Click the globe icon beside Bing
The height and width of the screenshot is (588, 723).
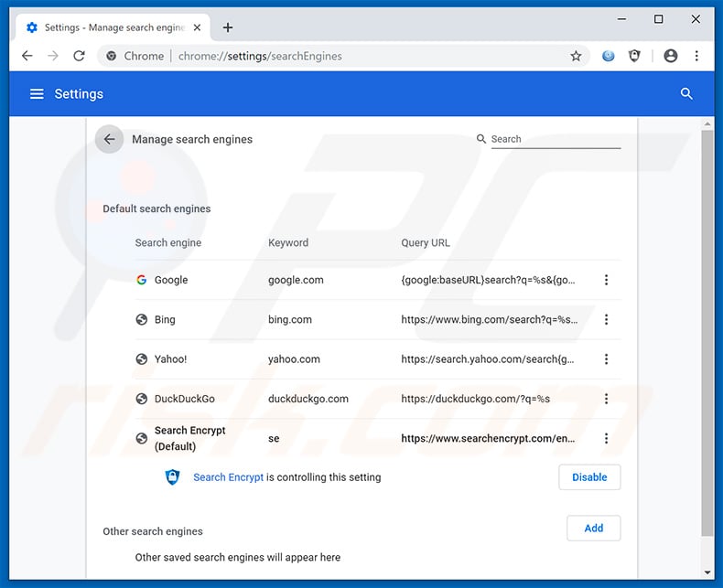coord(142,319)
